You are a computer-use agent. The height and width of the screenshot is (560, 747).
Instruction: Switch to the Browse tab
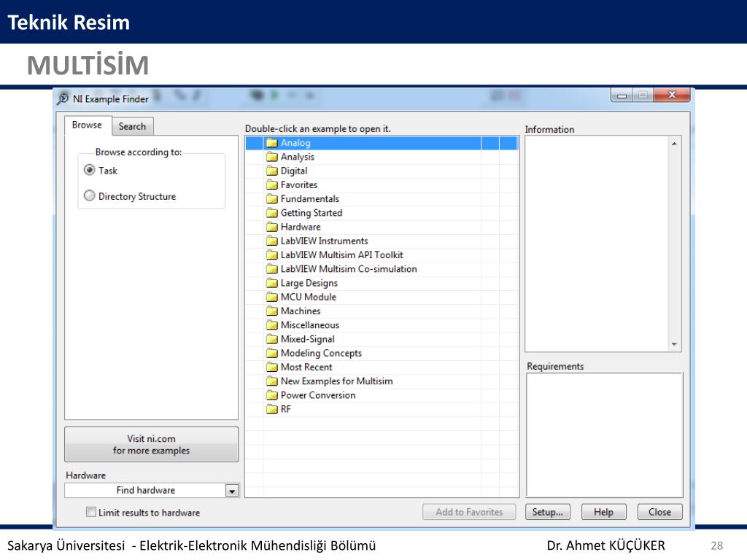pyautogui.click(x=88, y=125)
